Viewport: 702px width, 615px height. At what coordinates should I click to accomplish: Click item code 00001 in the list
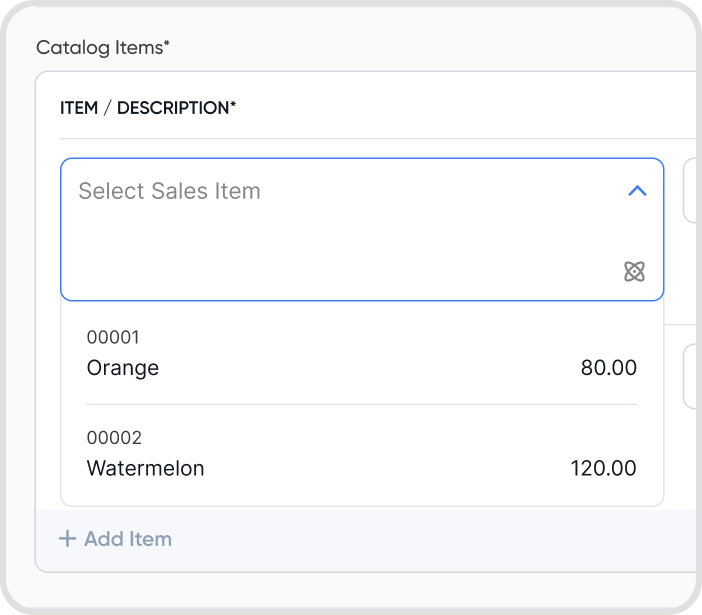coord(113,337)
